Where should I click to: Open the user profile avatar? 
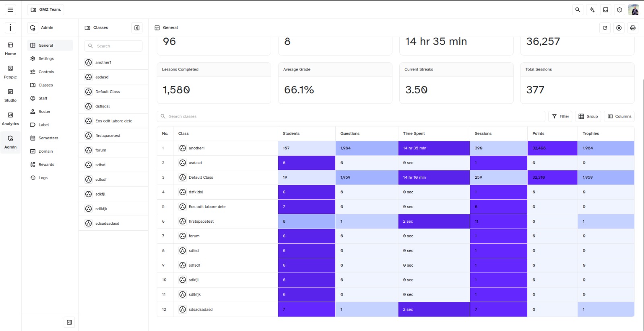(634, 10)
